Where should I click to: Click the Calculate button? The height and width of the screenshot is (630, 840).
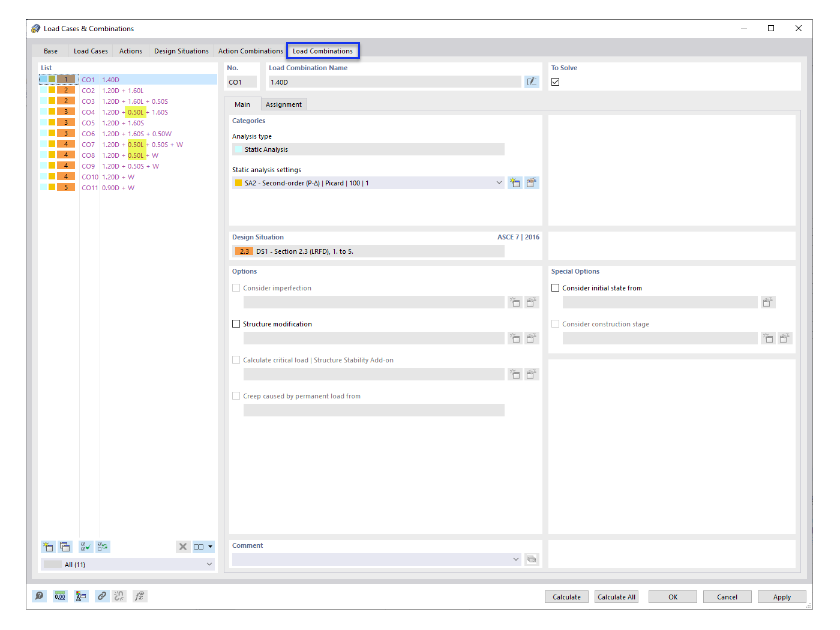[x=566, y=597]
